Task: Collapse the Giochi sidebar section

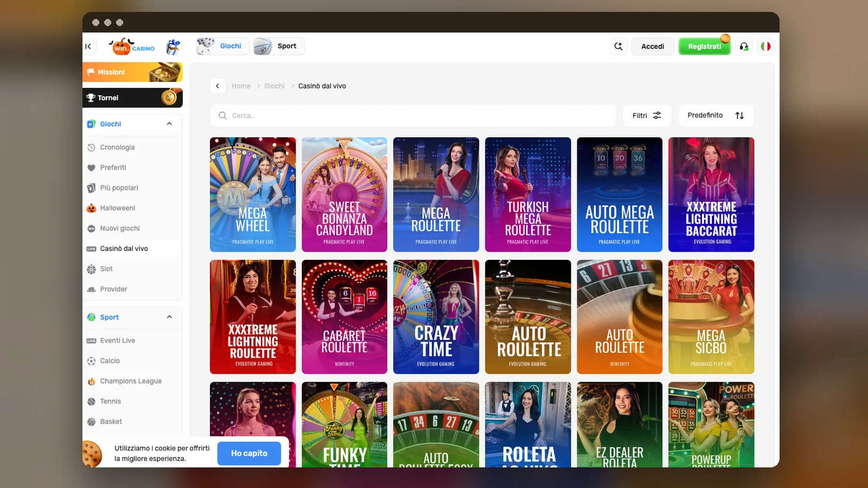Action: click(169, 124)
